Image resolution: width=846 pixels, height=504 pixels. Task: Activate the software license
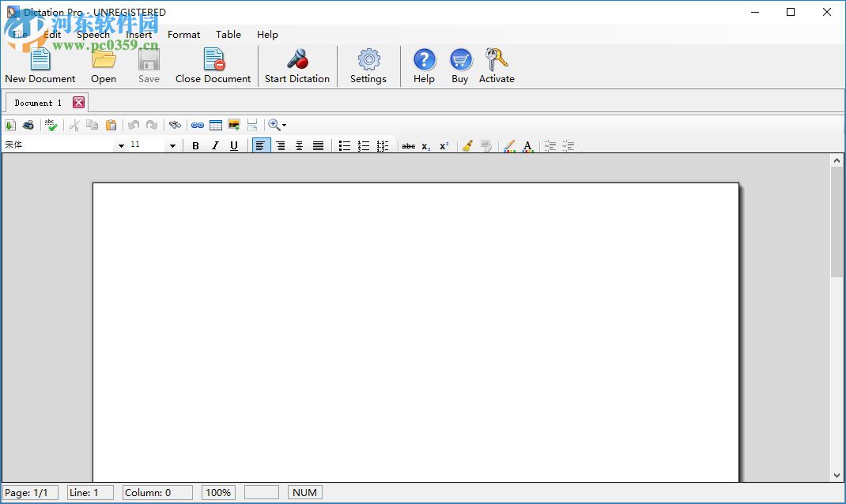pyautogui.click(x=497, y=65)
